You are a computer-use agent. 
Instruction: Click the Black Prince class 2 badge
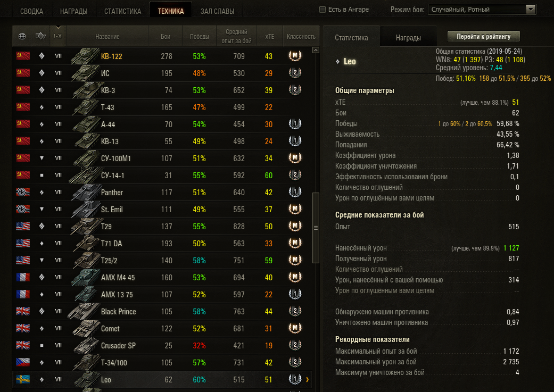[295, 311]
